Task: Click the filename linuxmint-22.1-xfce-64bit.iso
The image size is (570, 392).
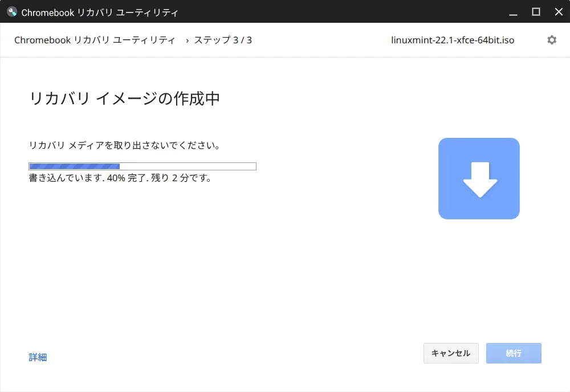Action: coord(452,40)
